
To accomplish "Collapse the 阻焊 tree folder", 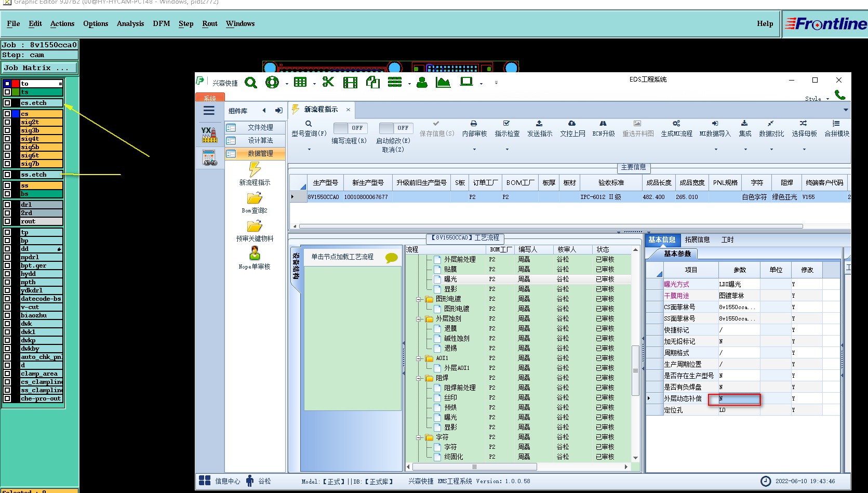I will [x=419, y=378].
